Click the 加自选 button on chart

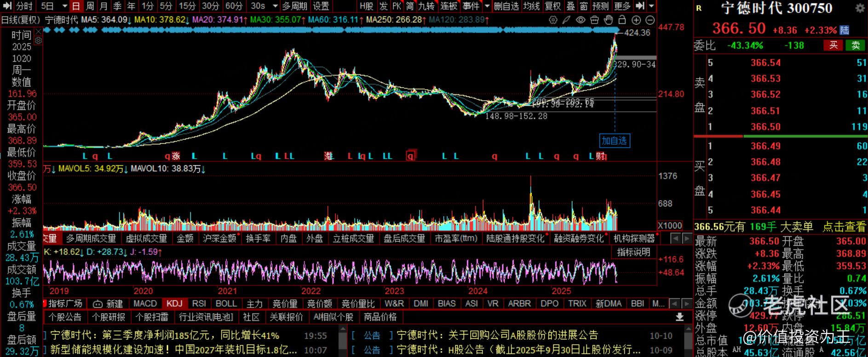(615, 141)
